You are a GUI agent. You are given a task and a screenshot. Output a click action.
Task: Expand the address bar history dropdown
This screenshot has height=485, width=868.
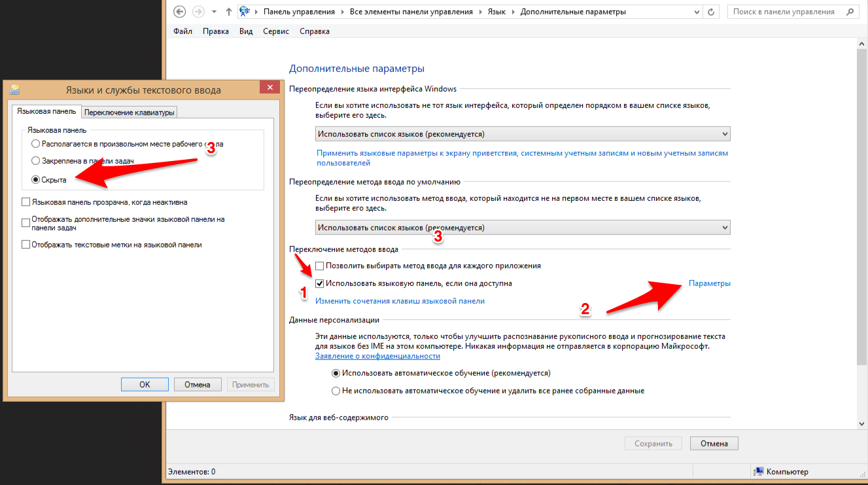(x=697, y=12)
